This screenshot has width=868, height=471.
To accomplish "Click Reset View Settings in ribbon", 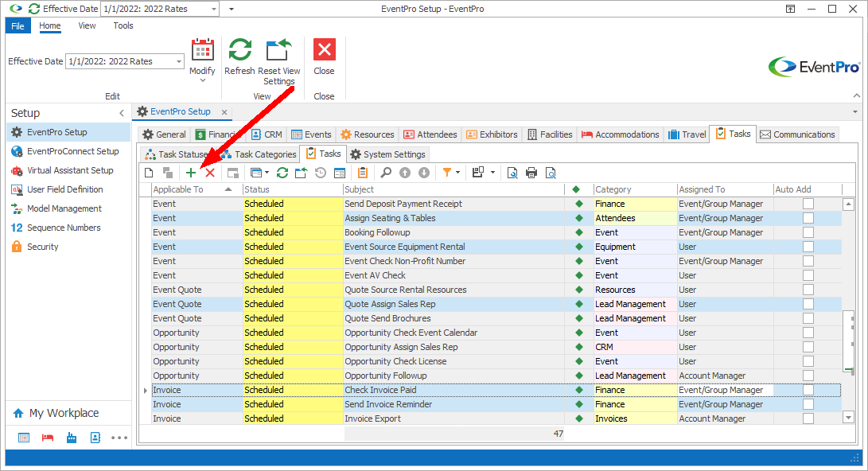I will pyautogui.click(x=278, y=61).
